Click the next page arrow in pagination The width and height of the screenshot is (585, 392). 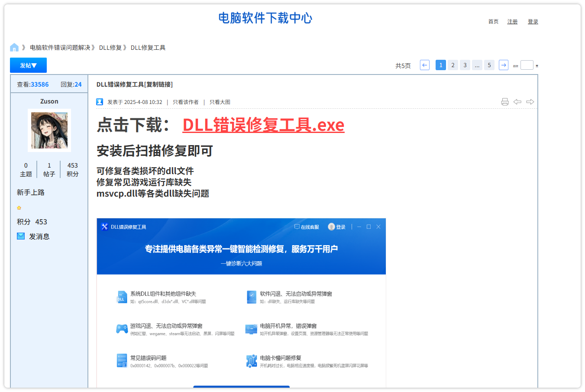504,65
